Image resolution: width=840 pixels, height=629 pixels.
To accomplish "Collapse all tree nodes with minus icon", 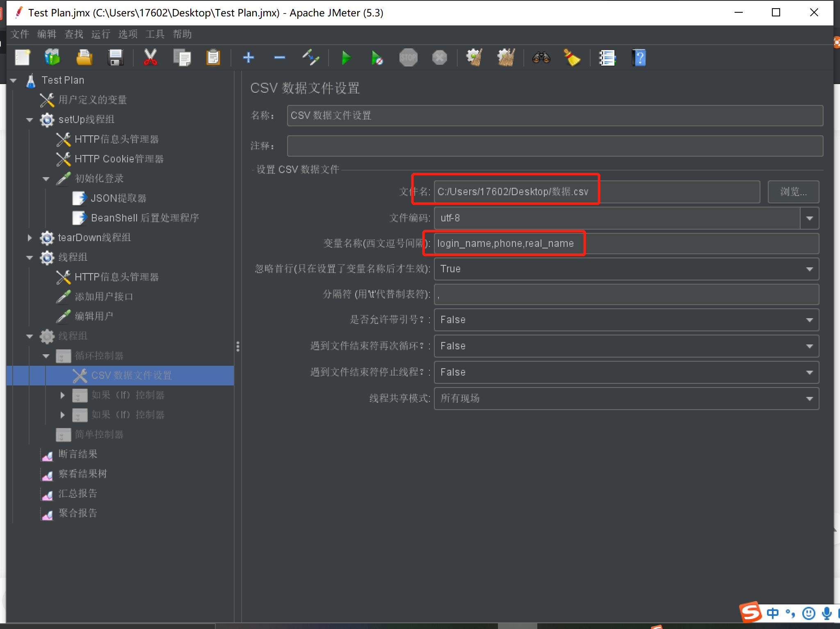I will pos(280,57).
